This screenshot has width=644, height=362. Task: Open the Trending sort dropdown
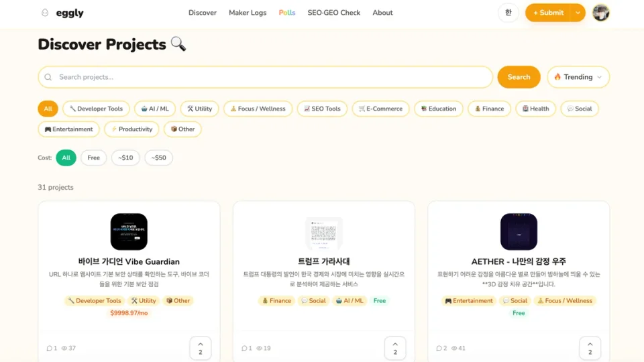coord(578,77)
